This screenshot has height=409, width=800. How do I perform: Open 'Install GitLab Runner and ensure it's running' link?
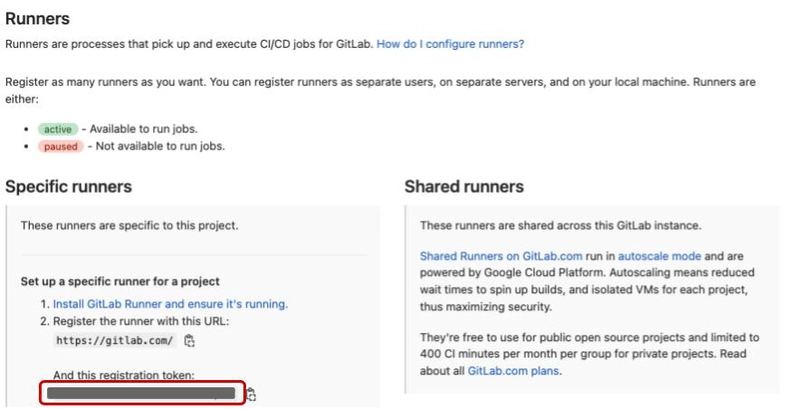(x=170, y=304)
